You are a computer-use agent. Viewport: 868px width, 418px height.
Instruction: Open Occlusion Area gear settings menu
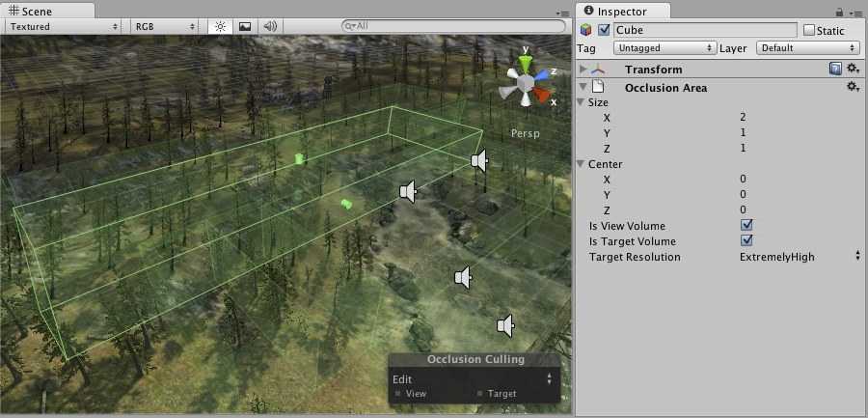854,87
